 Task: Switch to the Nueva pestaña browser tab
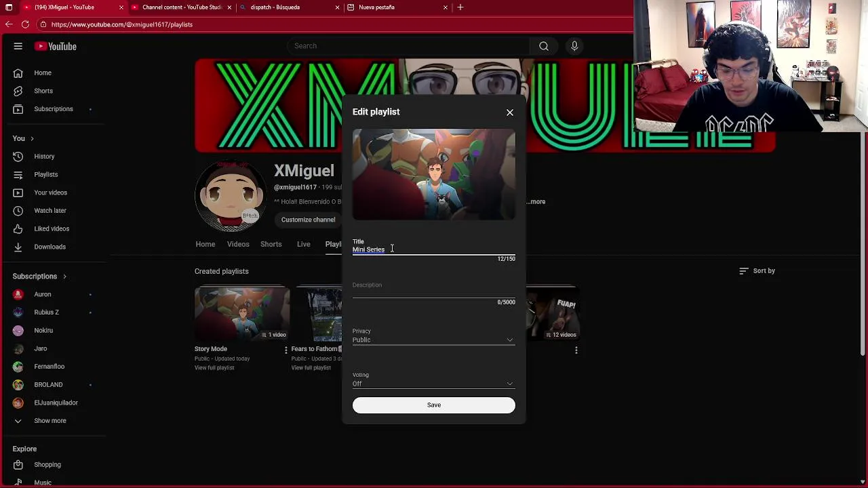click(x=398, y=7)
